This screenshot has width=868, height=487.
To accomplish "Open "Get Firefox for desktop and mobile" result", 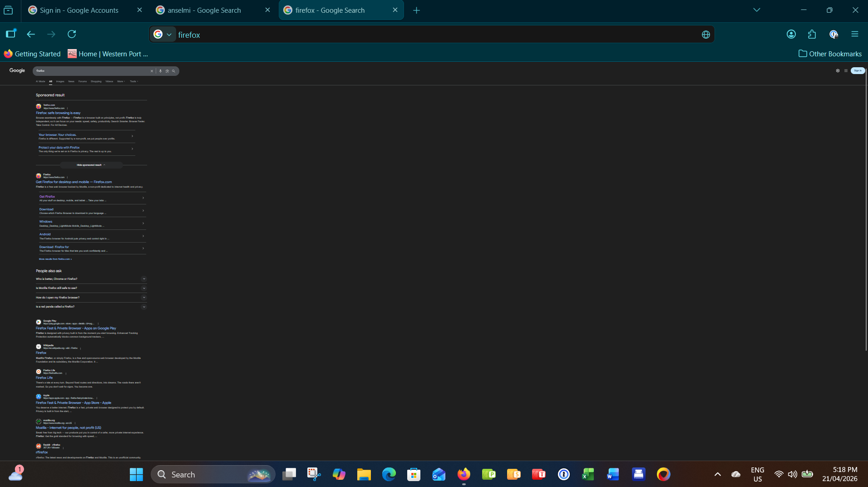I will click(x=74, y=182).
